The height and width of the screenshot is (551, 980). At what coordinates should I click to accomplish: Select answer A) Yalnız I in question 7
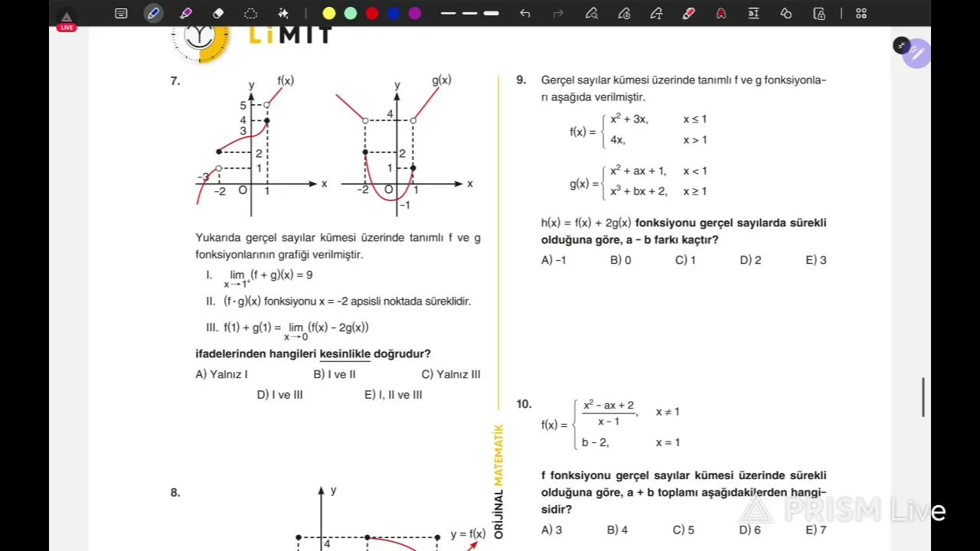(x=222, y=374)
